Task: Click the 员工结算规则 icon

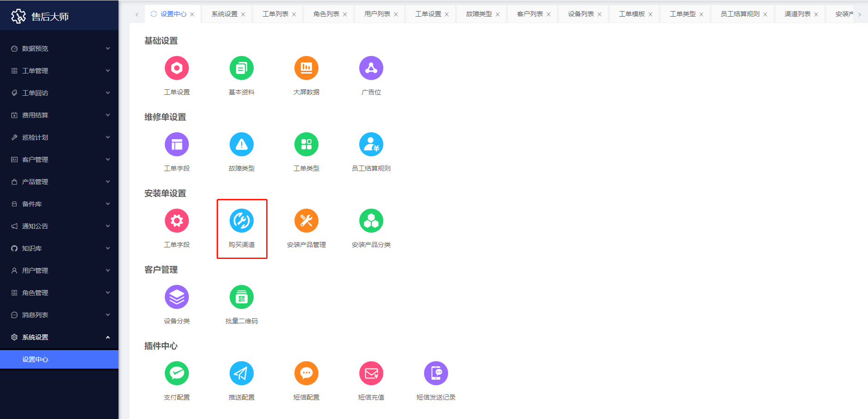Action: point(371,145)
